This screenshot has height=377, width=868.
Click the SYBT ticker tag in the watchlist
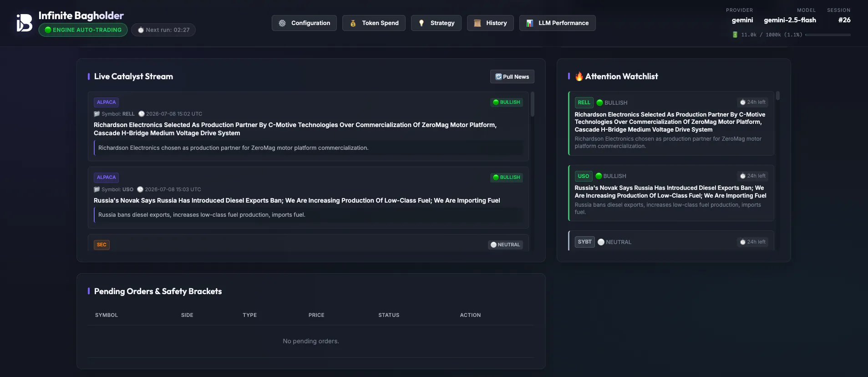pyautogui.click(x=585, y=242)
